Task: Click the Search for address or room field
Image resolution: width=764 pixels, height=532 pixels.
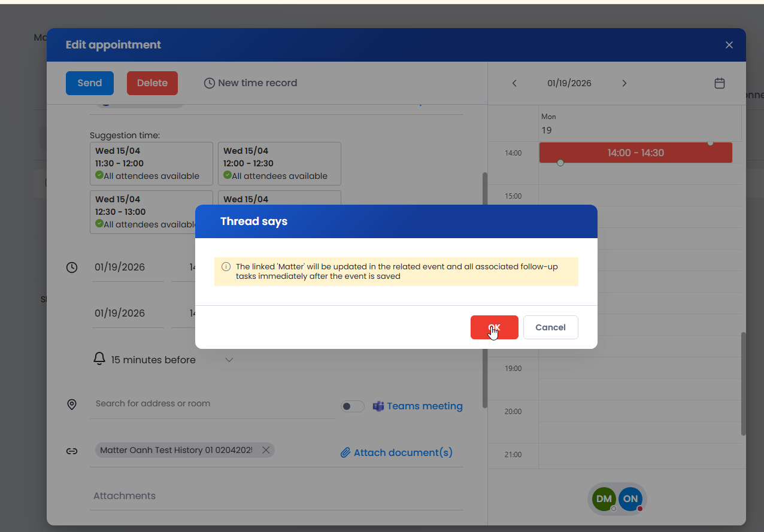Action: click(x=212, y=403)
